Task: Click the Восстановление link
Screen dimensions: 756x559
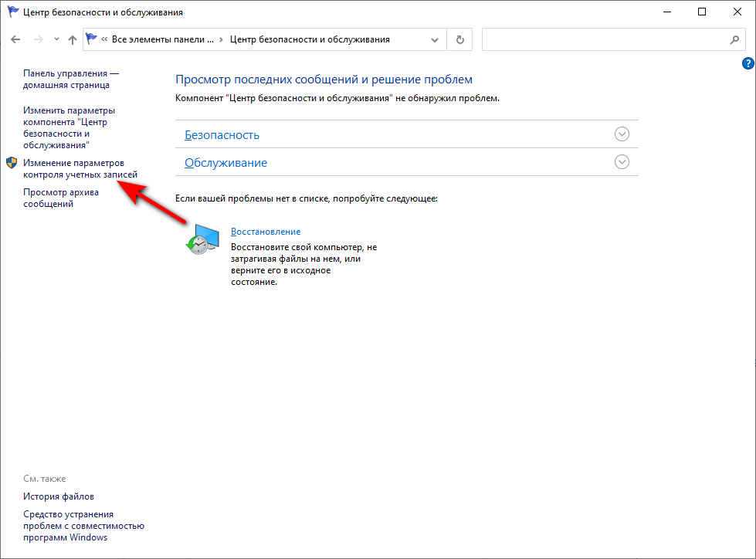Action: [x=266, y=232]
